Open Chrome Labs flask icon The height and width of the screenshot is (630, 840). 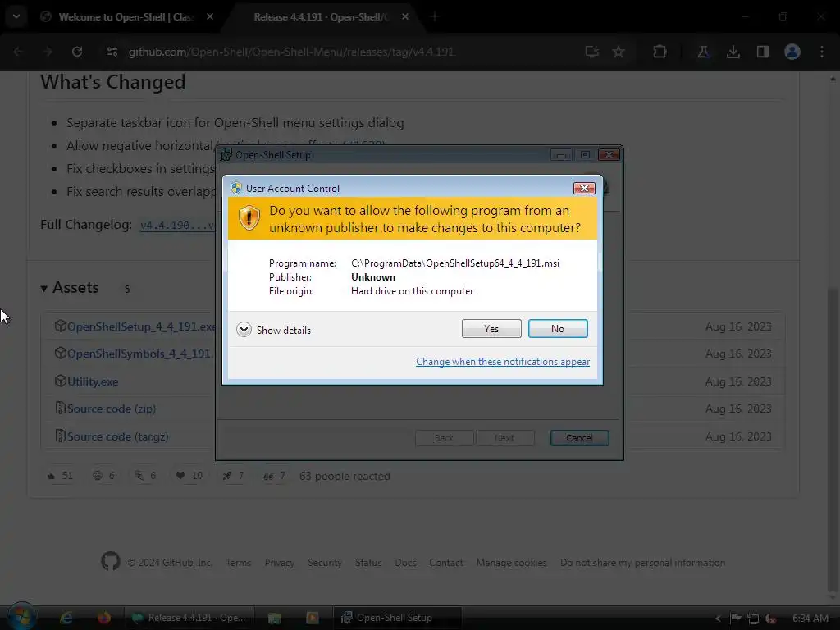703,52
